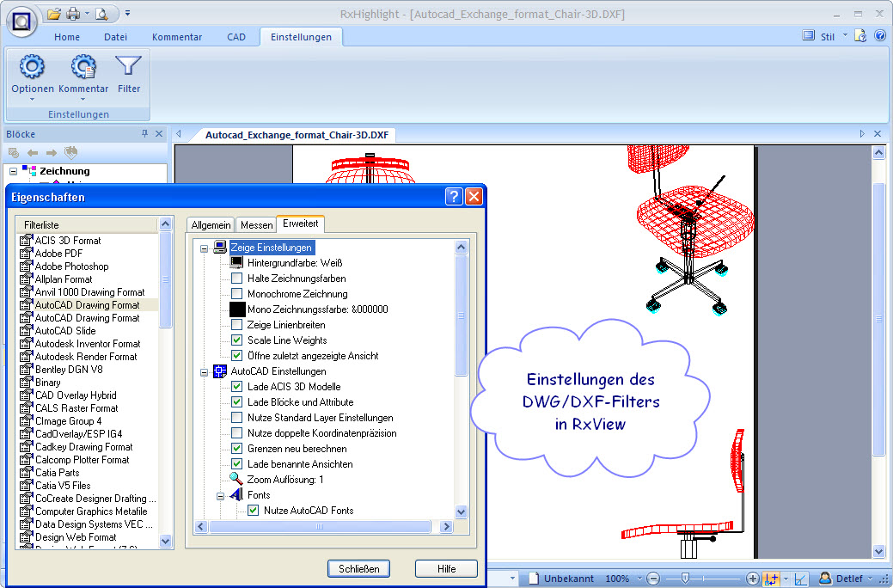Click the Detlef user avatar icon
The height and width of the screenshot is (588, 893).
point(825,579)
